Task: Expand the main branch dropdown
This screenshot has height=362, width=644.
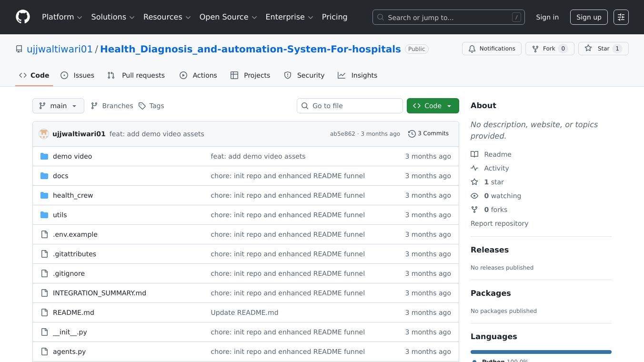Action: point(58,106)
